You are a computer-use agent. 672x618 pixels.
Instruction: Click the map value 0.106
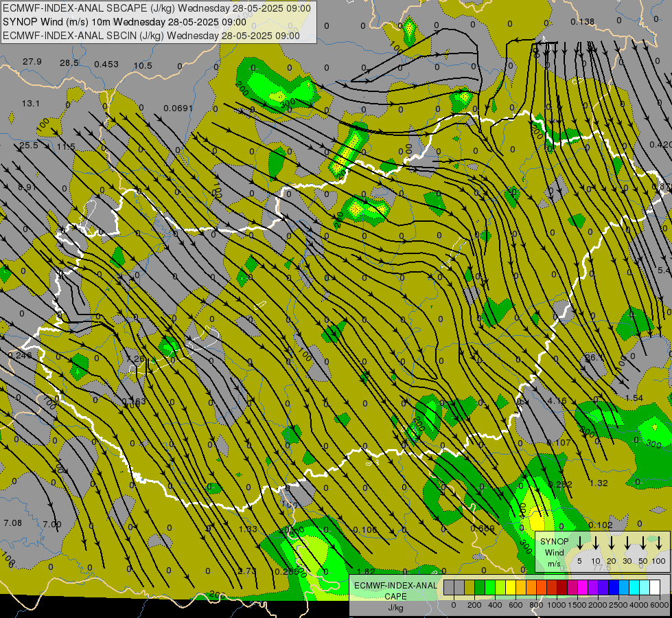(x=364, y=529)
